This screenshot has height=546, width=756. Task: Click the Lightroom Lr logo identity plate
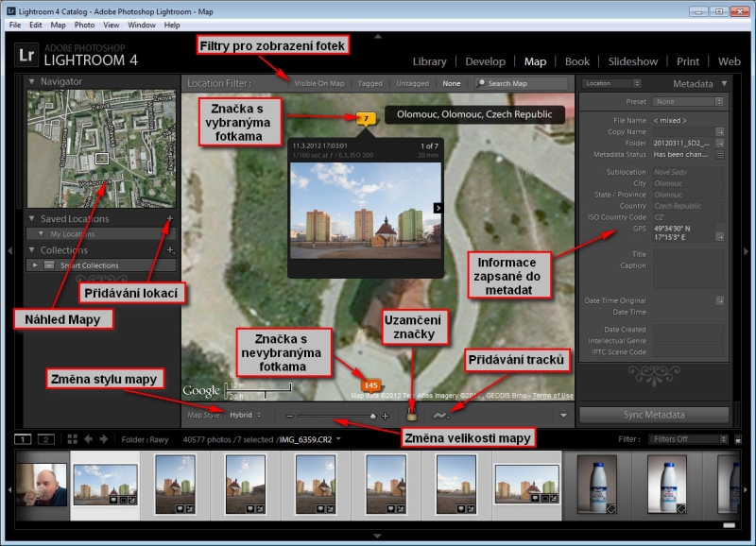pyautogui.click(x=26, y=55)
